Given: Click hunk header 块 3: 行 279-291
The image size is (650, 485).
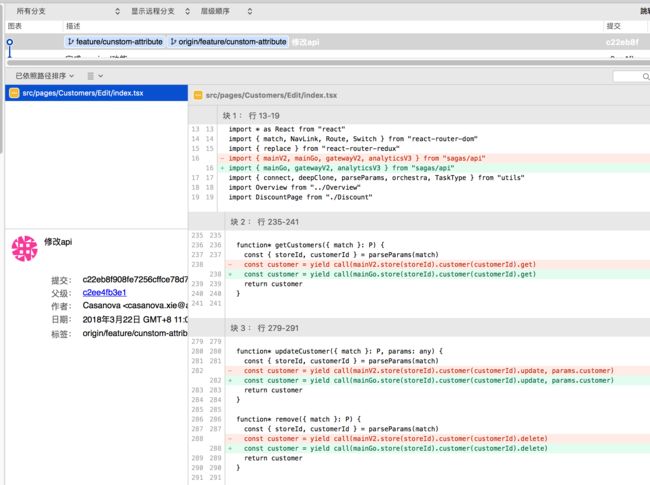Looking at the screenshot, I should click(264, 328).
